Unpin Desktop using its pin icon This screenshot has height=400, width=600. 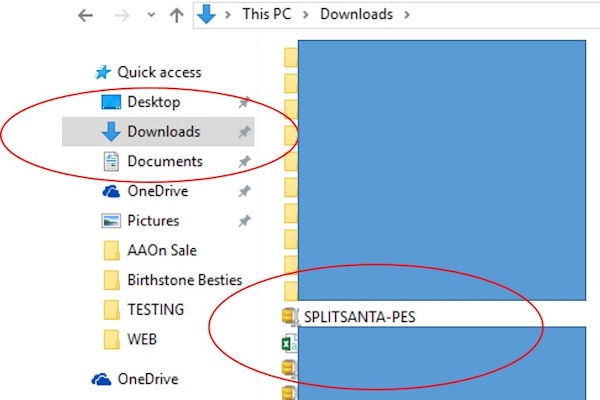coord(244,102)
